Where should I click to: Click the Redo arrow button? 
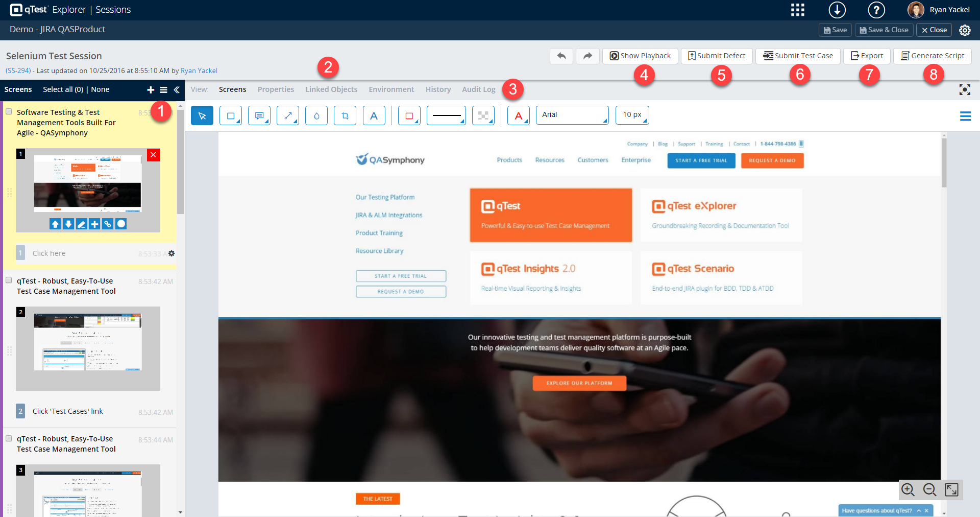tap(587, 56)
